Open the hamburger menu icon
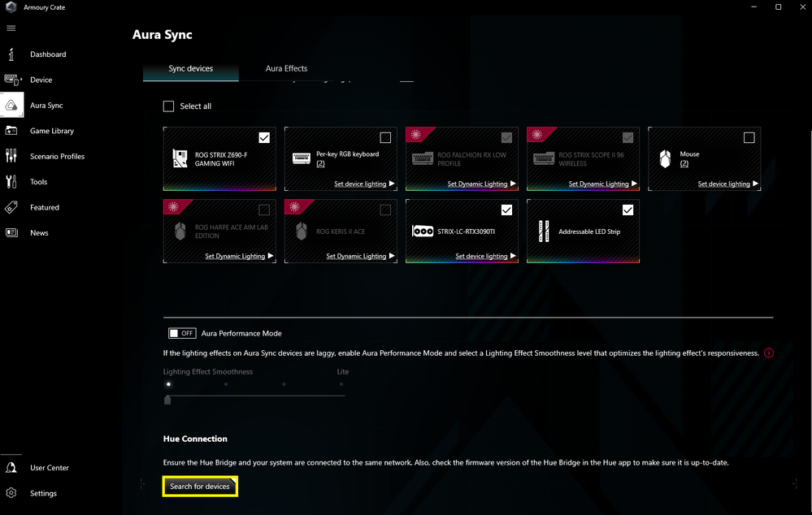The image size is (812, 515). [11, 28]
